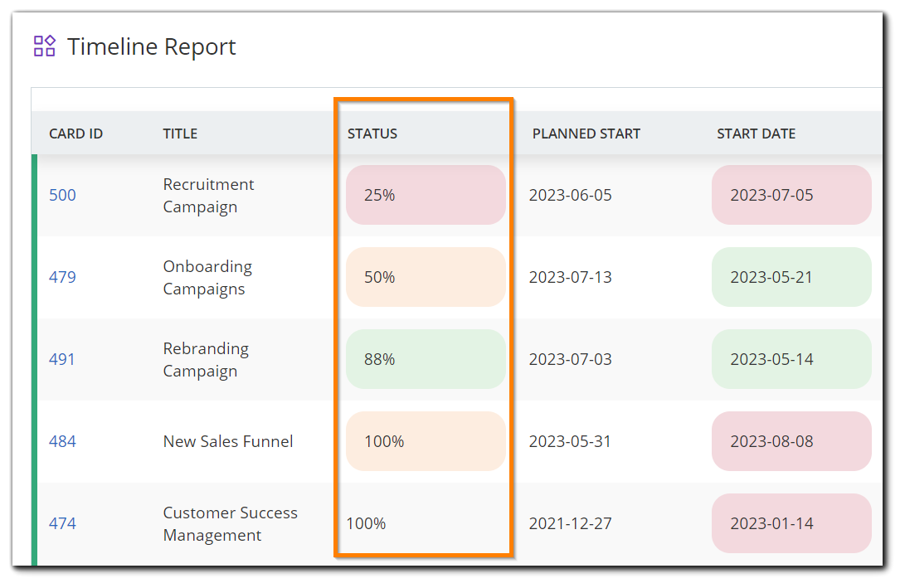Select the 50% status badge for Onboarding Campaigns

pyautogui.click(x=426, y=277)
